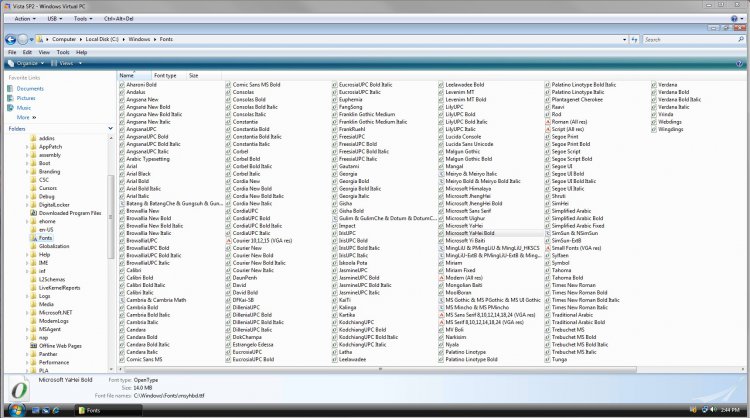750x418 pixels.
Task: Select the Roman (All res) font
Action: 571,121
